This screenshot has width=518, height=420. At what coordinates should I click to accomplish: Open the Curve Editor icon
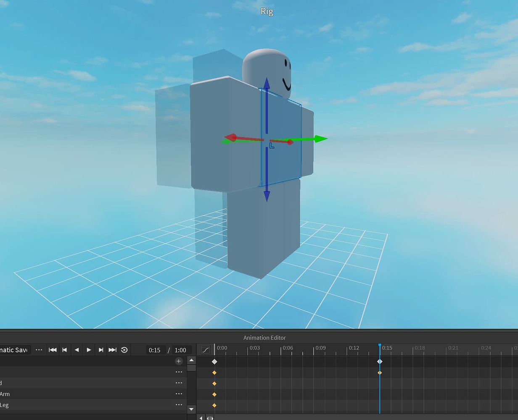[205, 350]
